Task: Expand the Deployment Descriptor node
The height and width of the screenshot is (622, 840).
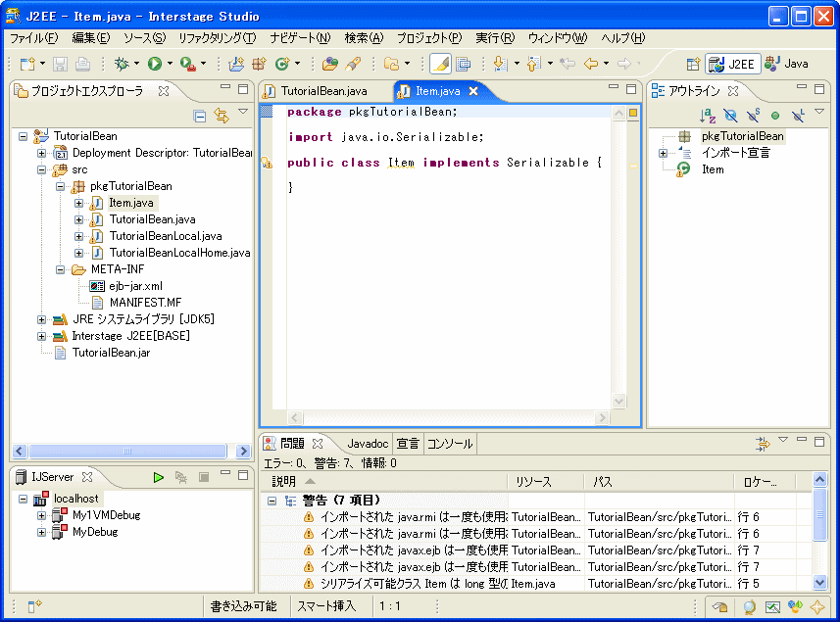Action: click(42, 153)
